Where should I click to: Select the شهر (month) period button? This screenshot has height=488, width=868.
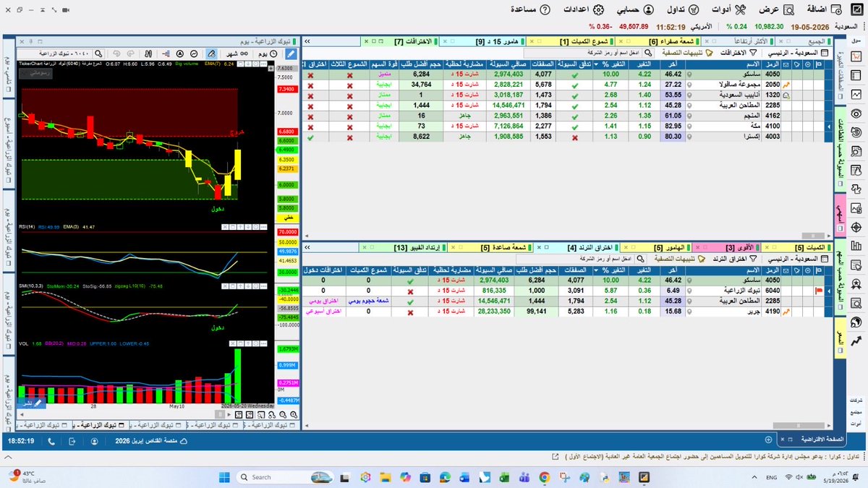point(236,53)
